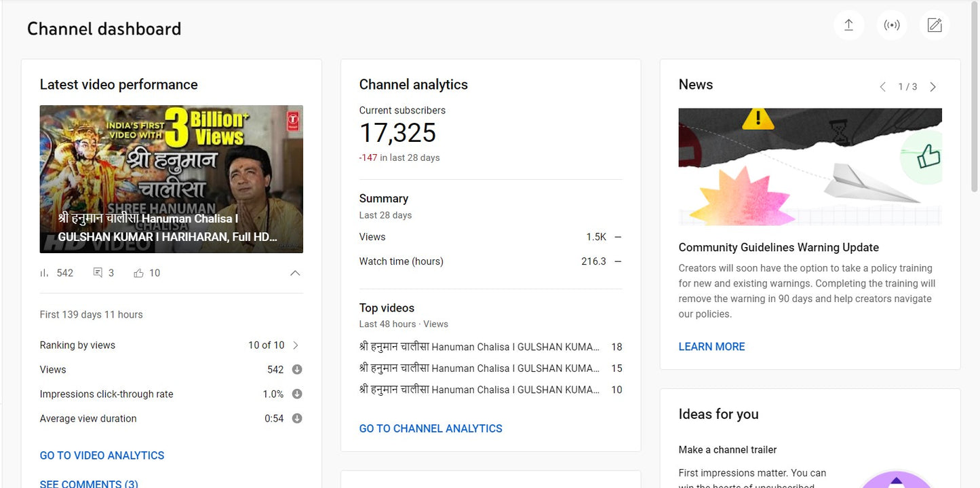Go to previous news item
This screenshot has width=980, height=488.
[882, 87]
